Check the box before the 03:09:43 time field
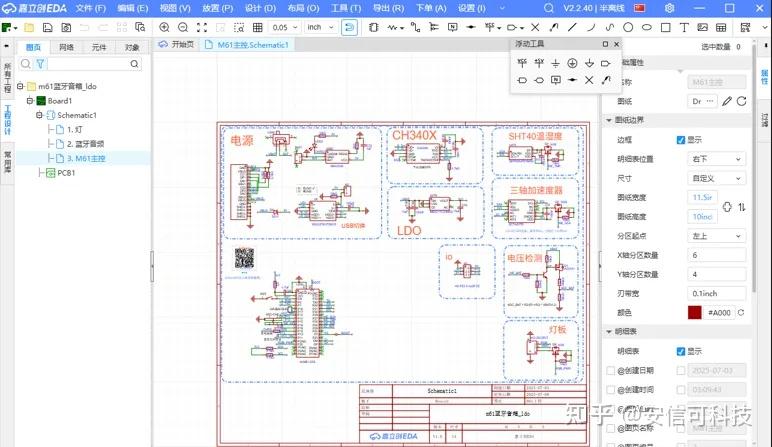The height and width of the screenshot is (447, 772). click(x=681, y=390)
